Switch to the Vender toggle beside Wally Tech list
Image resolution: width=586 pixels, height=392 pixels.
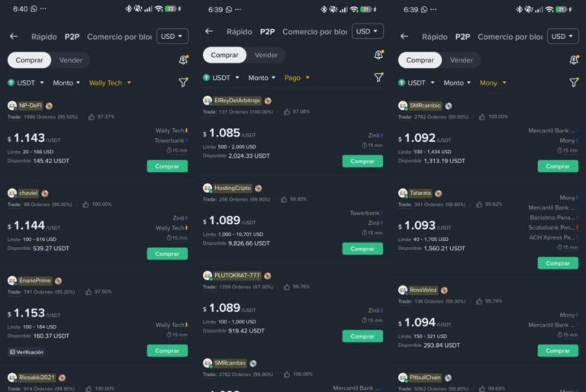71,60
